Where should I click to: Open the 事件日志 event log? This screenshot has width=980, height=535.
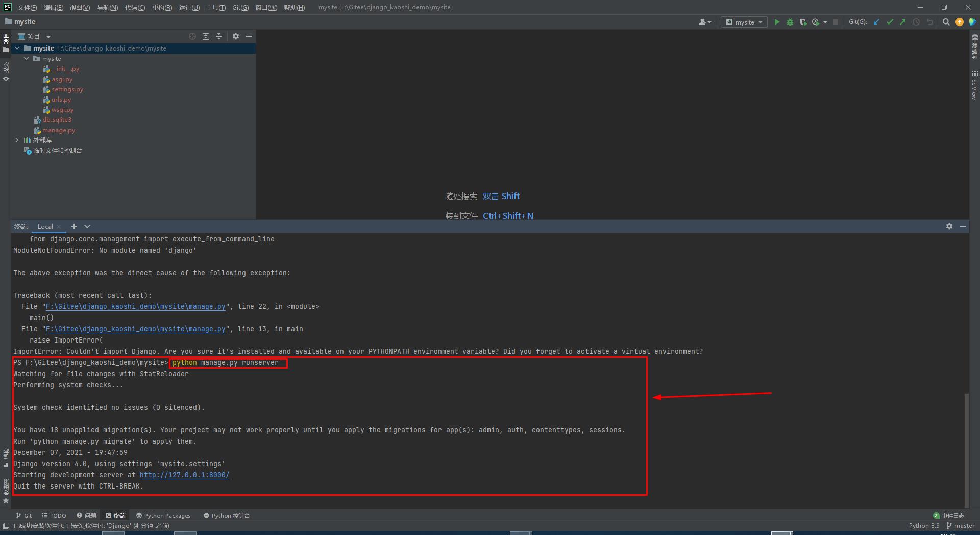coord(949,516)
